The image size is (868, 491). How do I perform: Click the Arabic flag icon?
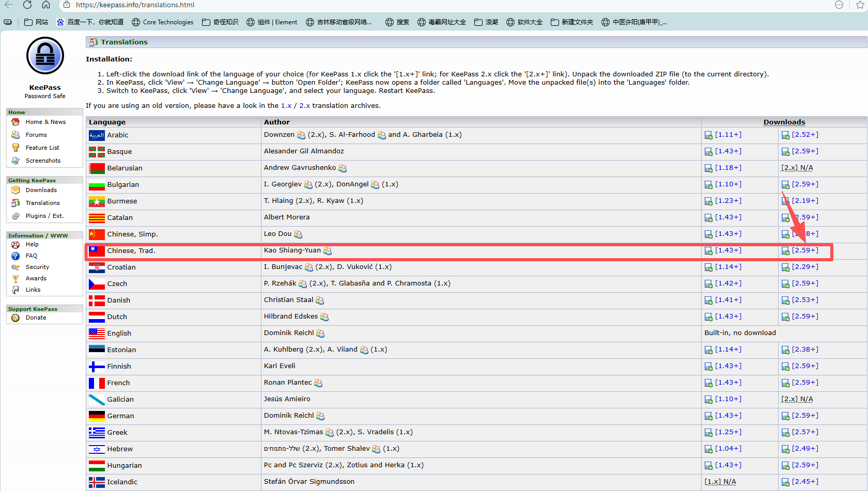[x=97, y=135]
